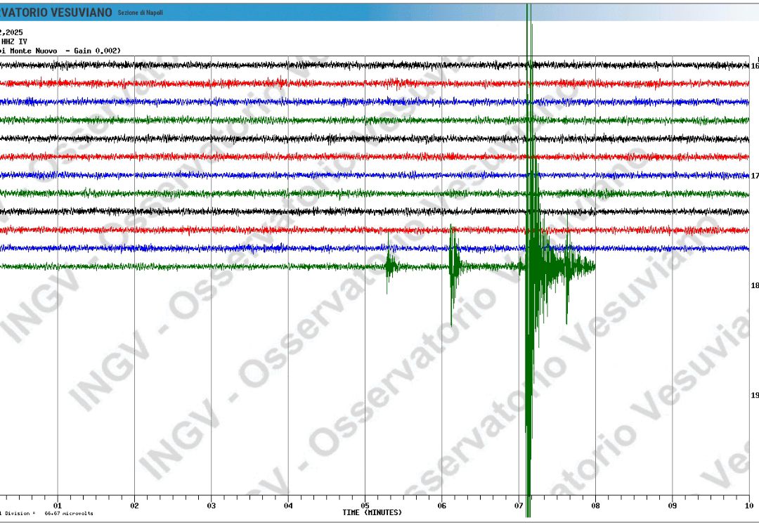Click the 09 minute tick label

coord(672,505)
